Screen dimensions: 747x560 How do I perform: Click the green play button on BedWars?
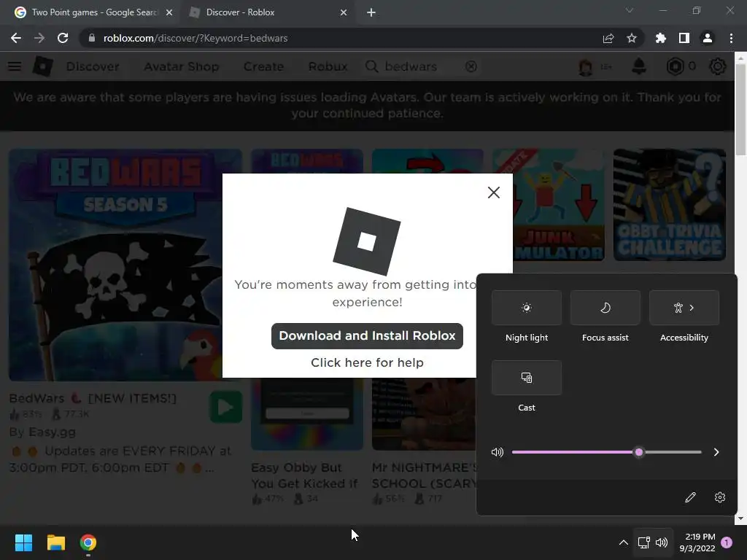pos(225,407)
